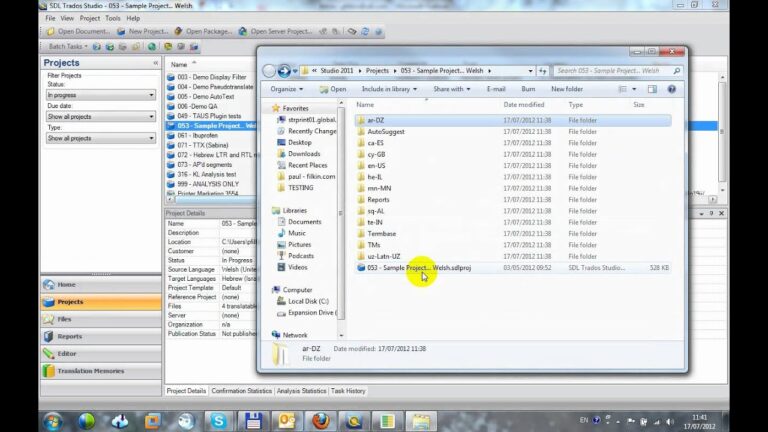Click Open Server Project toolbar button
This screenshot has height=432, width=768.
click(x=275, y=31)
